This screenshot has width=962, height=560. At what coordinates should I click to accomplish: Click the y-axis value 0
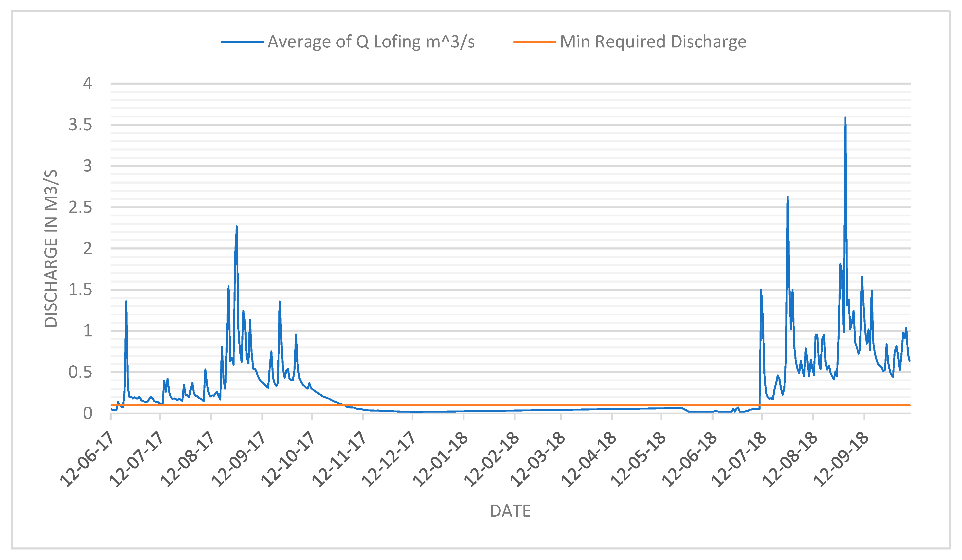(x=88, y=413)
